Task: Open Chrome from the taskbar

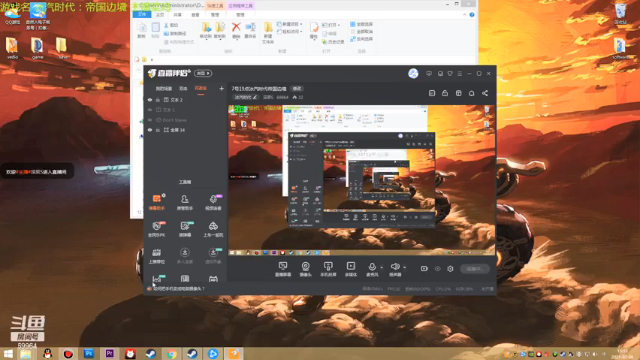Action: [x=172, y=353]
